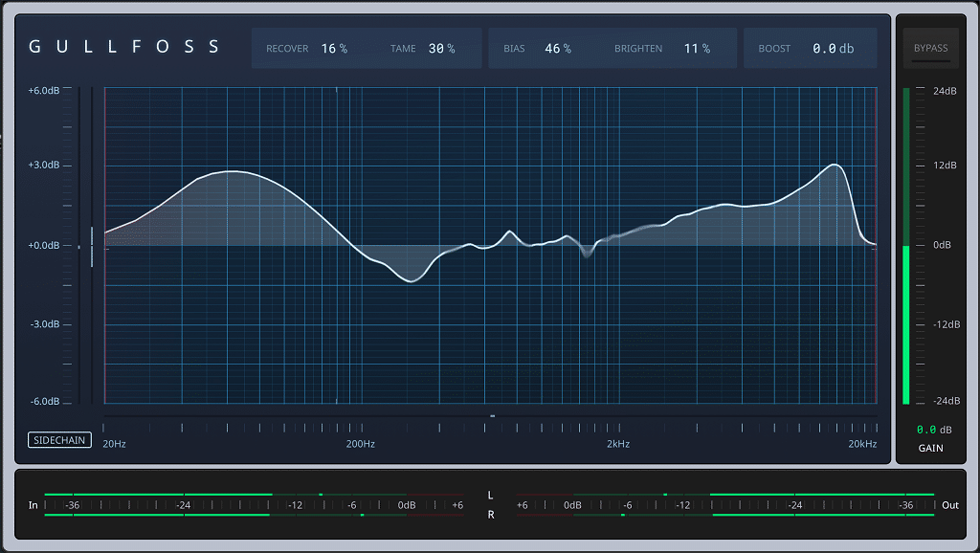
Task: Click the BRIGHTEN label
Action: (638, 48)
